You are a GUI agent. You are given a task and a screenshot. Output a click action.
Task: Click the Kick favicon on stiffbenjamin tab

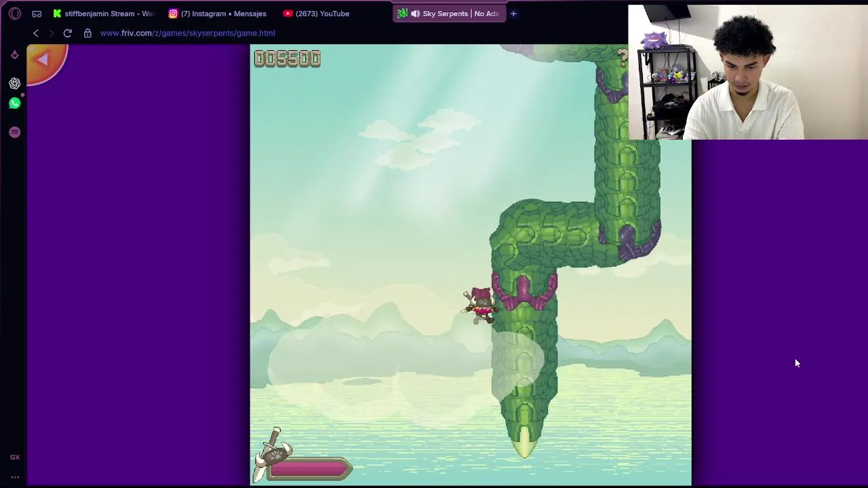coord(58,14)
